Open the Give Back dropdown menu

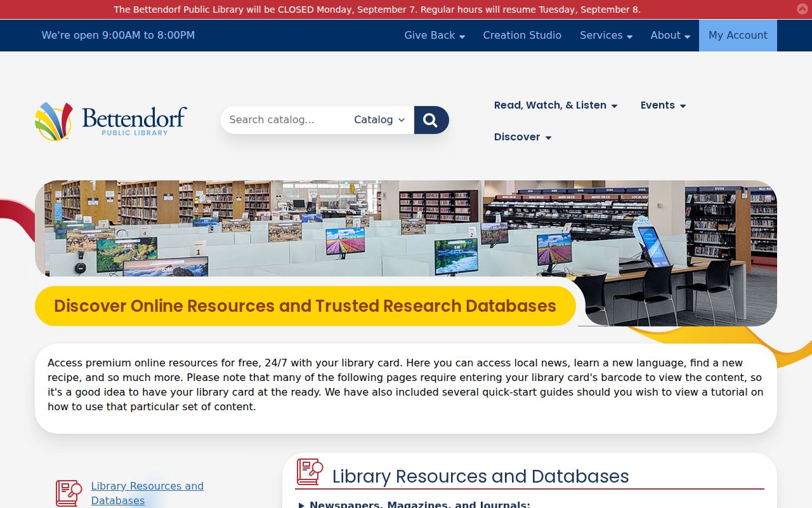click(435, 36)
